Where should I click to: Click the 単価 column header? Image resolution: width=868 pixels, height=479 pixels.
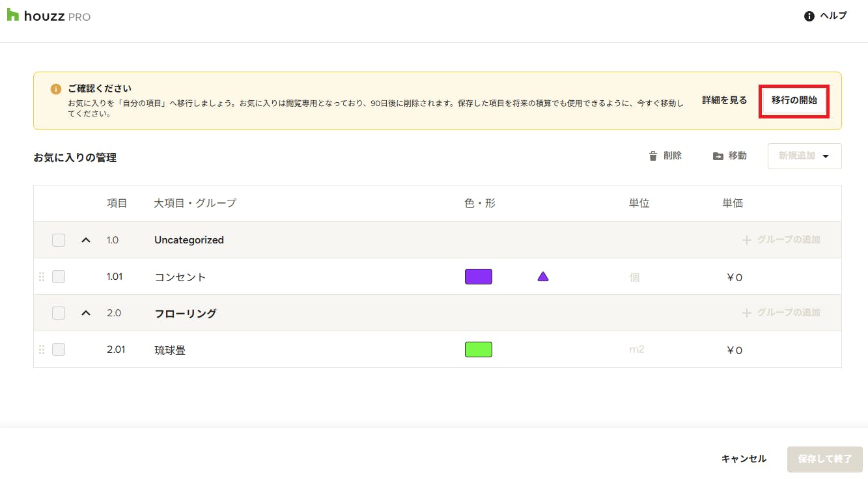(x=733, y=203)
